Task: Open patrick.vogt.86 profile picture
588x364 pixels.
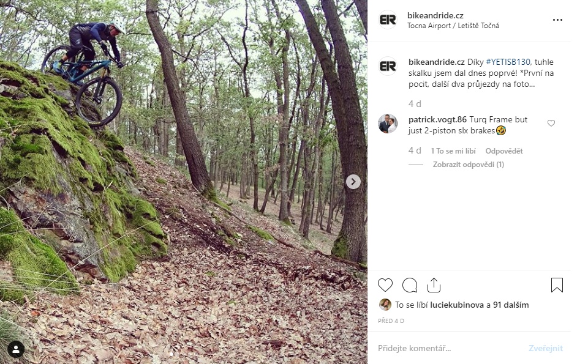Action: tap(388, 124)
